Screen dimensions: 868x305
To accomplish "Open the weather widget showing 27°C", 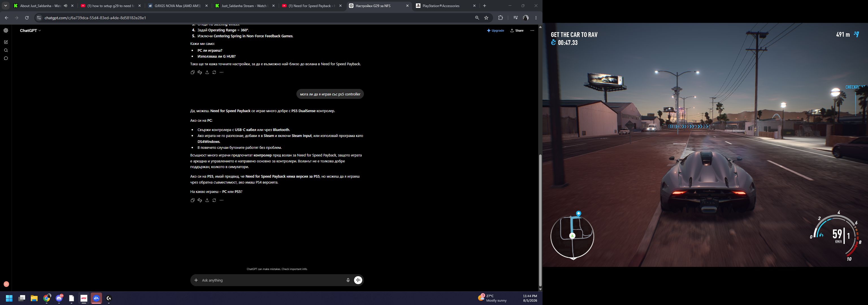I will 492,298.
